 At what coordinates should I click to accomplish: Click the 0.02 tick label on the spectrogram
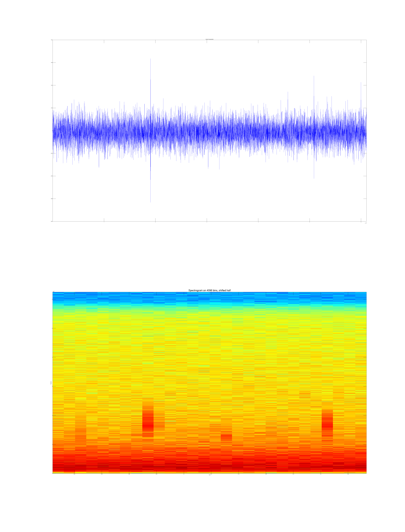pos(74,474)
